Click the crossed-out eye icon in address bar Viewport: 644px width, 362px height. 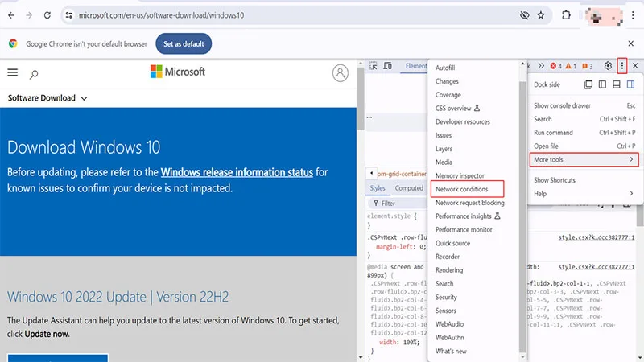click(x=525, y=15)
